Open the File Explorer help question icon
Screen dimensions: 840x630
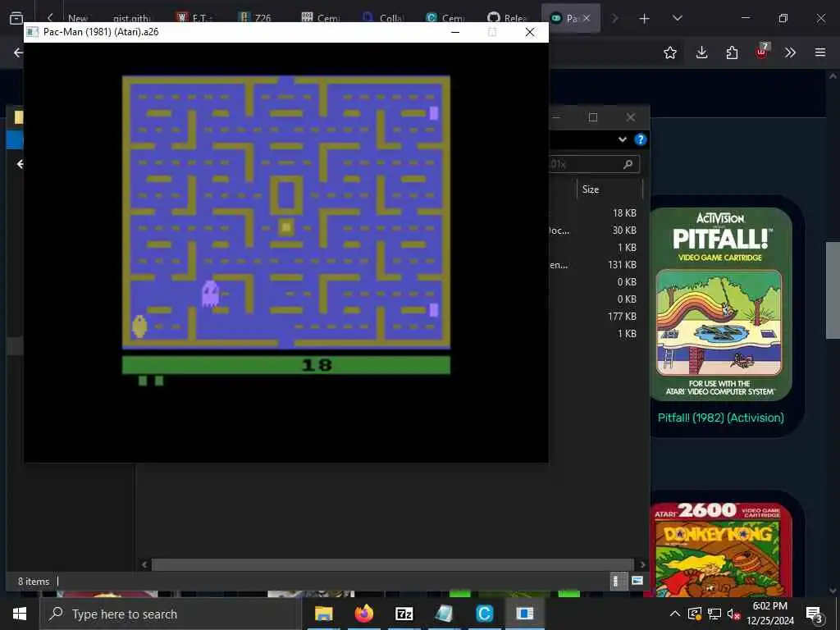point(640,139)
